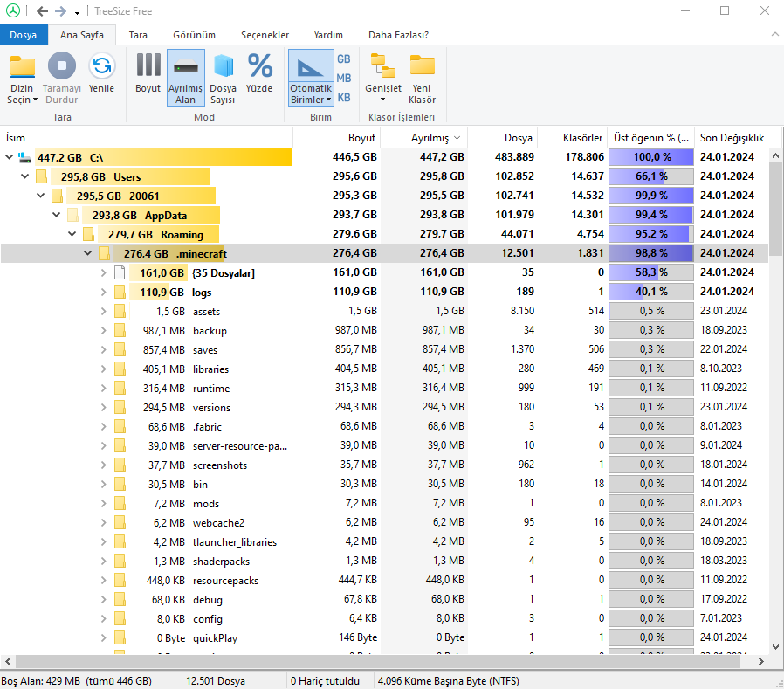Click the 58,3 % bar for [35 Dosyalar]

coord(651,272)
